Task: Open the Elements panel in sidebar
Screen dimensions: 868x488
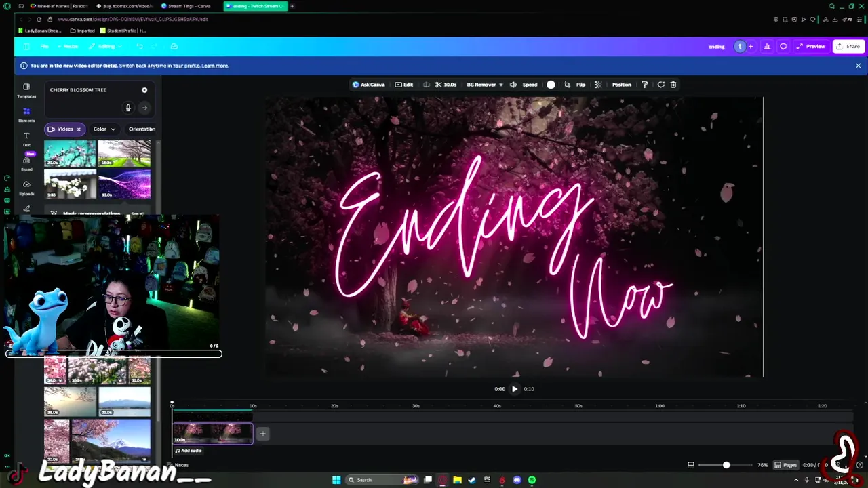Action: click(x=26, y=115)
